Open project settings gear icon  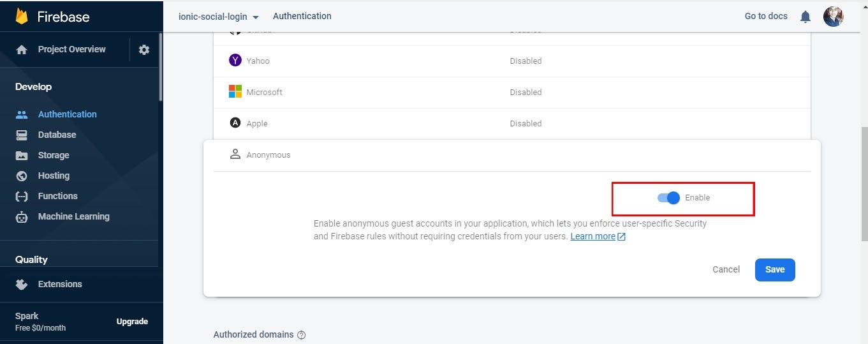(144, 49)
